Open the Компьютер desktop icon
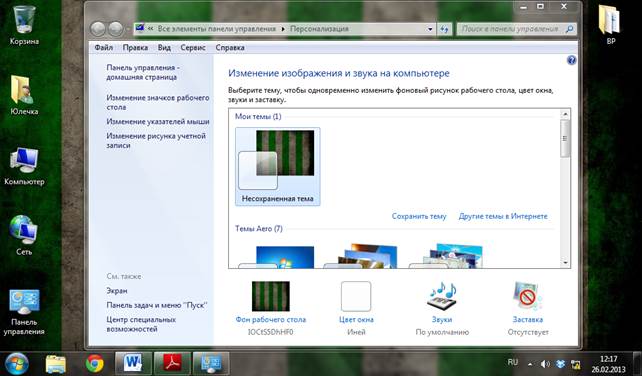The image size is (642, 376). 24,165
